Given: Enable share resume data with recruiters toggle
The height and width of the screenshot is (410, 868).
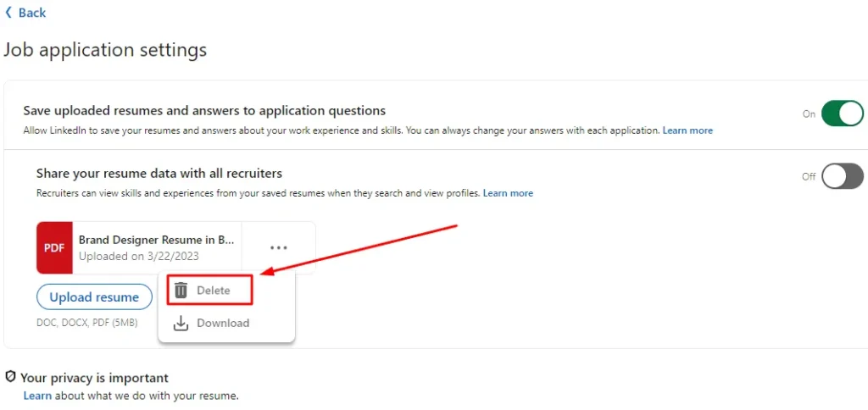Looking at the screenshot, I should (841, 176).
